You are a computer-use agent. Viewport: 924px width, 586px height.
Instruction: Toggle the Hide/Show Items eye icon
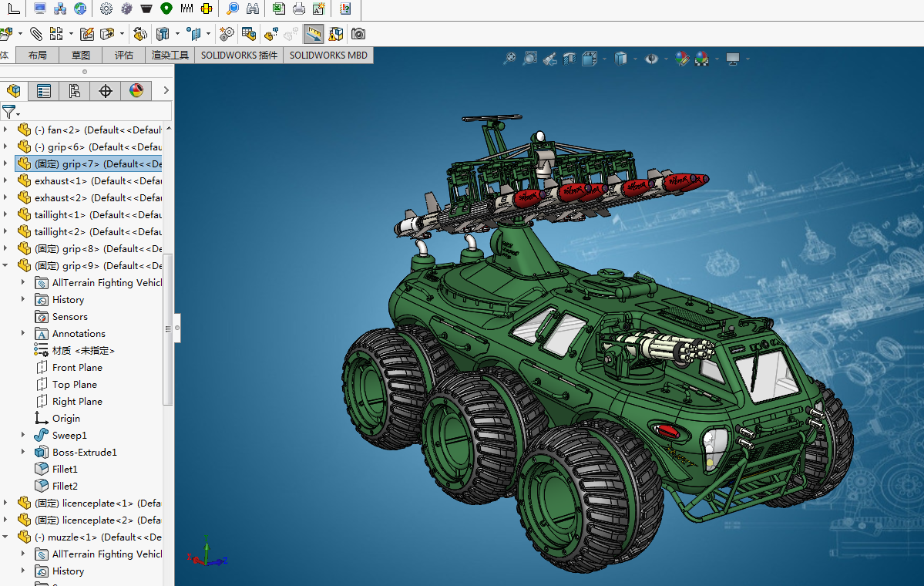651,59
